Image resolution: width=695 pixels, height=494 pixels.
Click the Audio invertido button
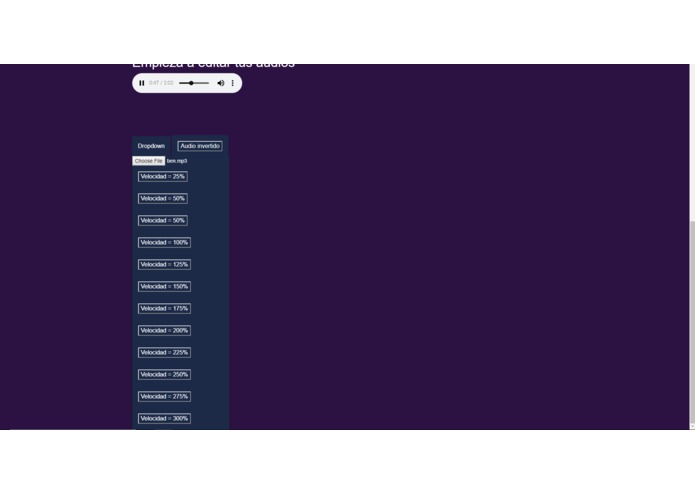(200, 146)
